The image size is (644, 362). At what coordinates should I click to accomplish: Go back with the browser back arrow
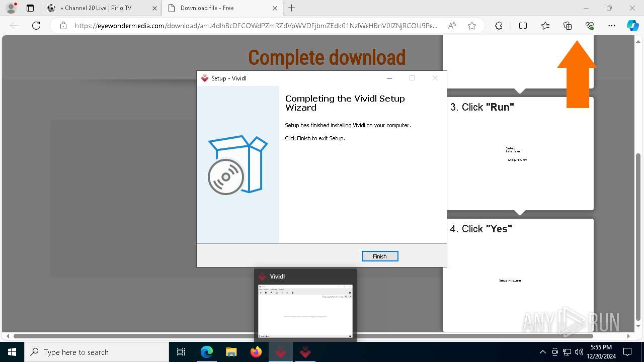tap(14, 26)
